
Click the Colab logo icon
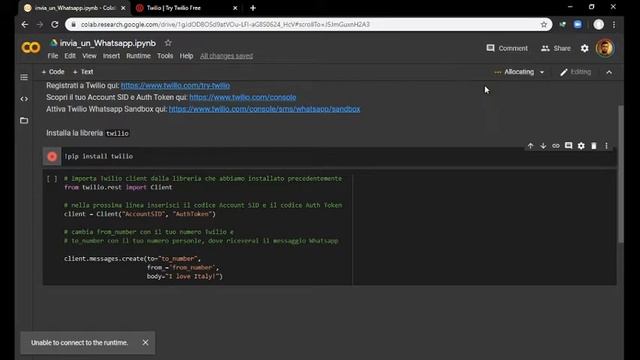31,48
